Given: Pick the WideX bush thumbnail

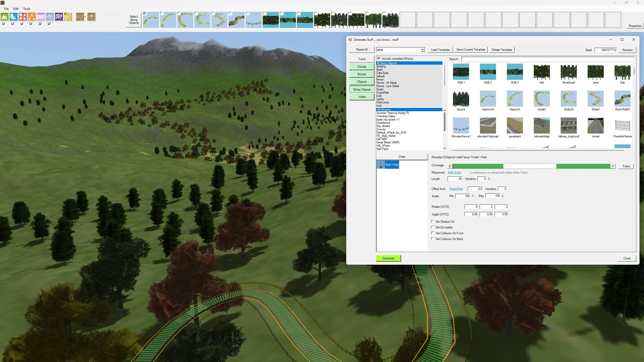Looking at the screenshot, I should pyautogui.click(x=595, y=99).
